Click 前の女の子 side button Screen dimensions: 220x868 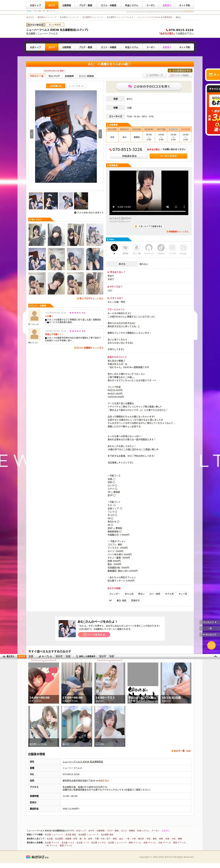point(210,634)
